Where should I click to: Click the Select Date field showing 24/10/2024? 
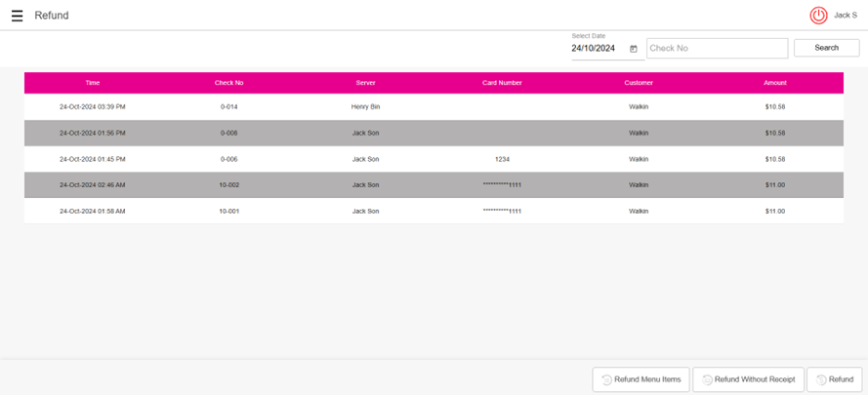pyautogui.click(x=598, y=49)
